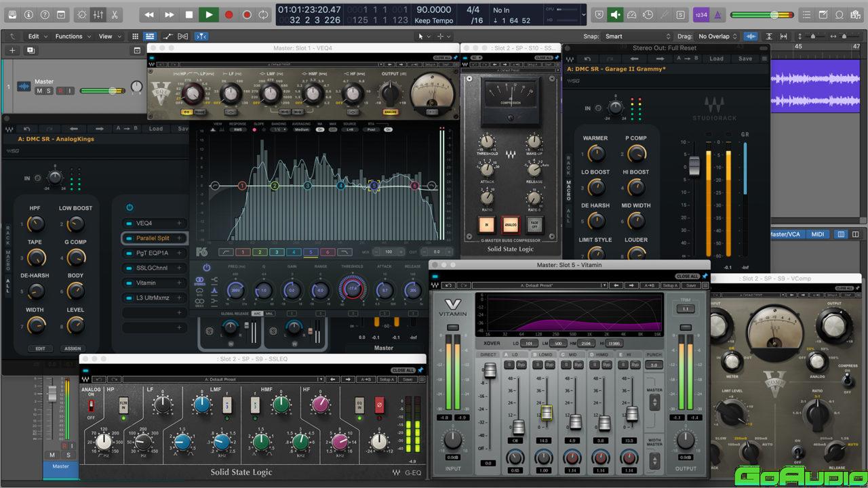Viewport: 868px width, 488px height.
Task: Select F6 band 3 filter button
Action: click(x=276, y=252)
